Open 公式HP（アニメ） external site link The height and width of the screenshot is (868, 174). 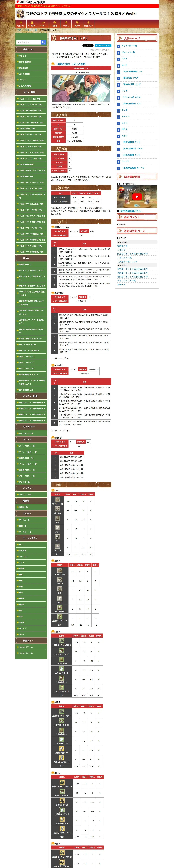31,653
